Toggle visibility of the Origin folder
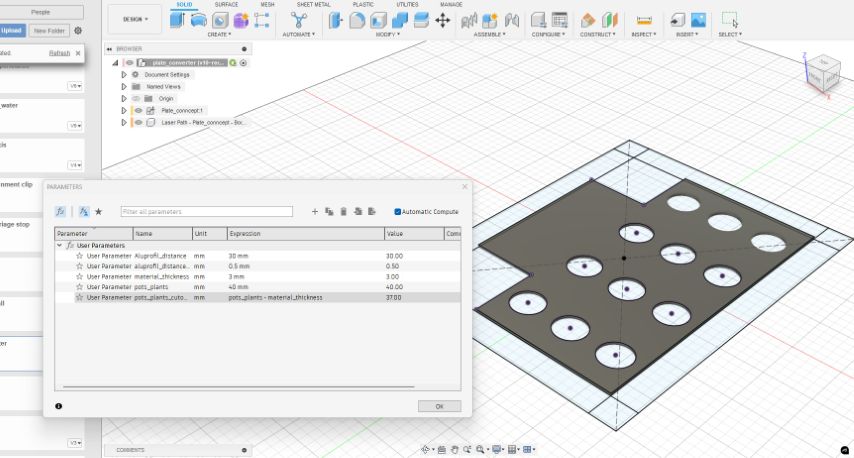 coord(136,99)
